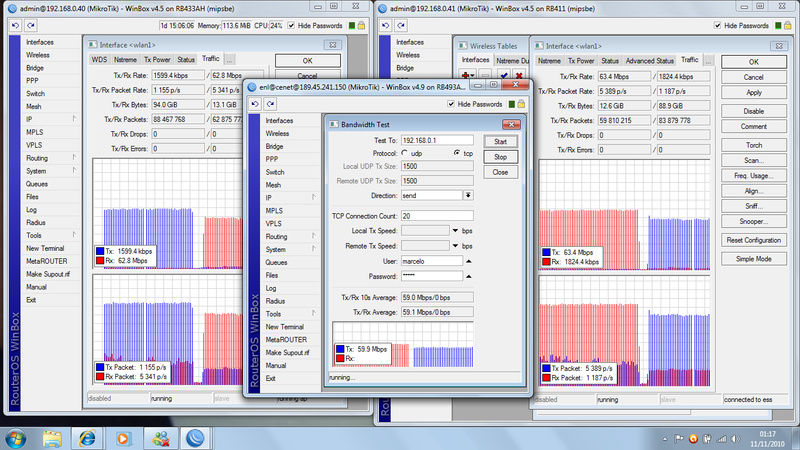Click Redo icon in front cenet WinBox window

click(270, 104)
